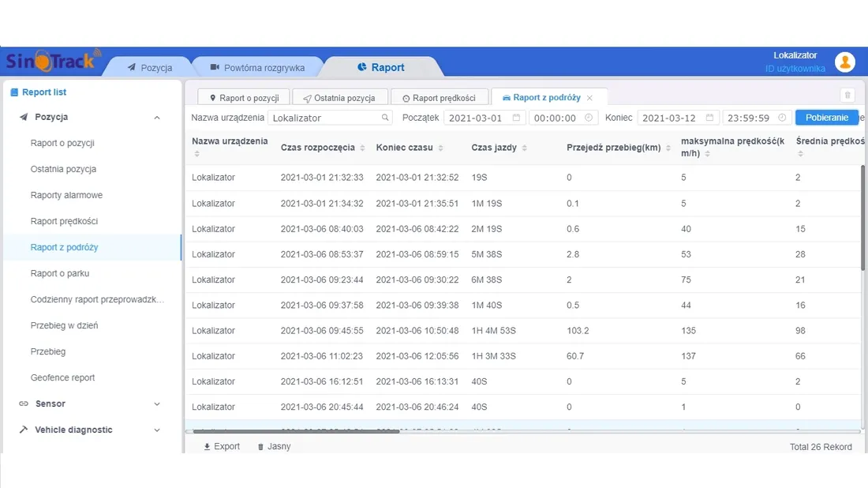Click the Report list icon
The width and height of the screenshot is (868, 488).
[14, 92]
